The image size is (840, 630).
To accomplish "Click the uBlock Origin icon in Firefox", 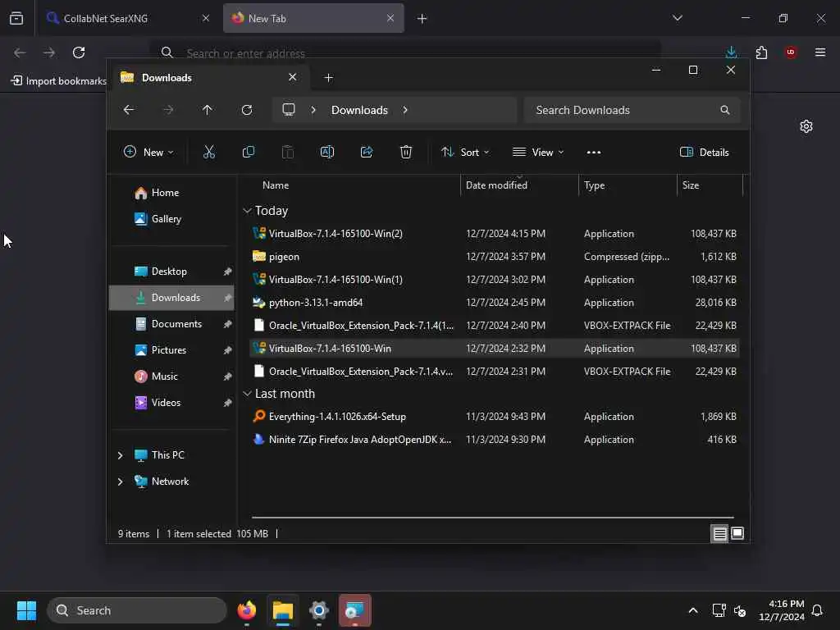I will [x=791, y=52].
